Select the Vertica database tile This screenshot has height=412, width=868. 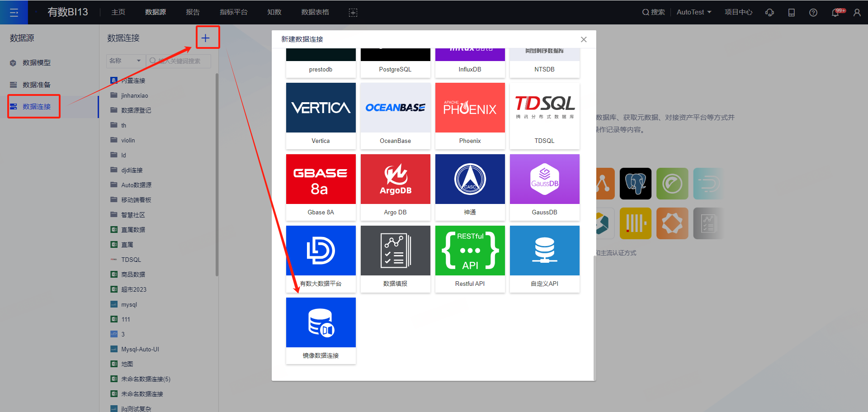click(x=321, y=115)
